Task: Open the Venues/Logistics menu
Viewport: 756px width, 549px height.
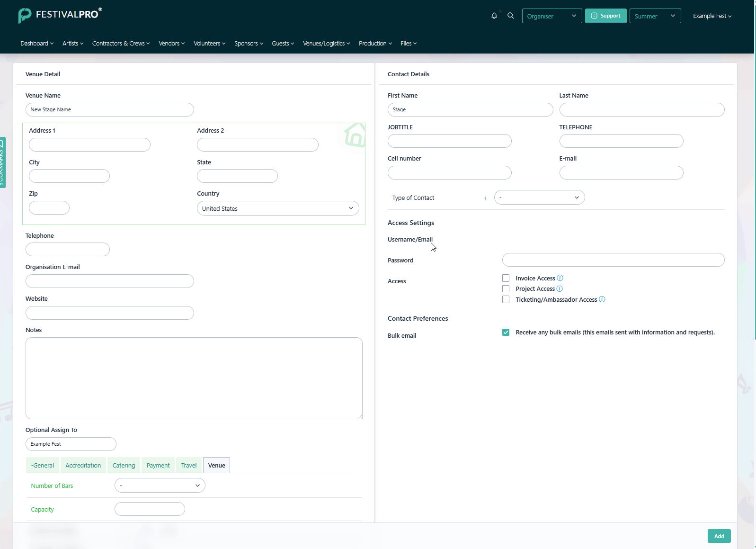Action: 327,44
